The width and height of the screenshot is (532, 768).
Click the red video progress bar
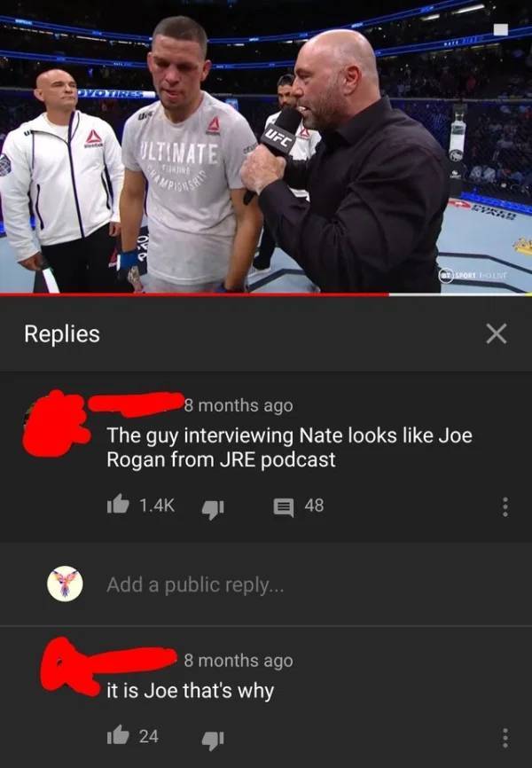[194, 294]
